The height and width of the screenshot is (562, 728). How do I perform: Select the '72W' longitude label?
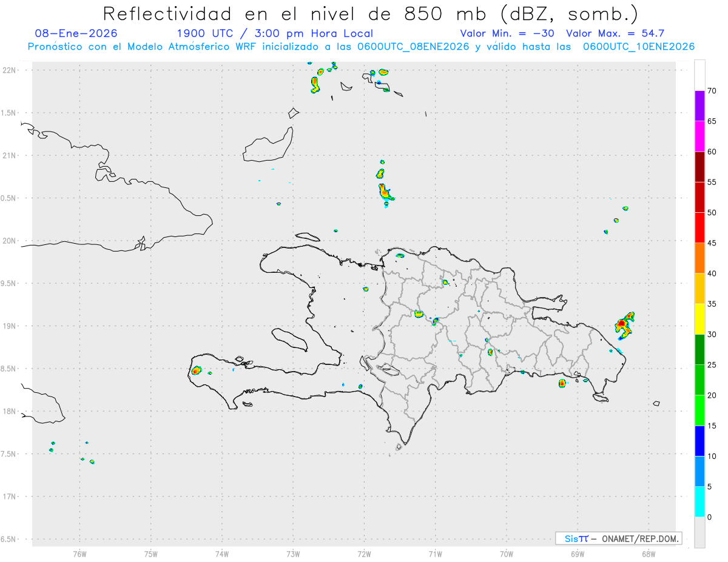pos(365,554)
